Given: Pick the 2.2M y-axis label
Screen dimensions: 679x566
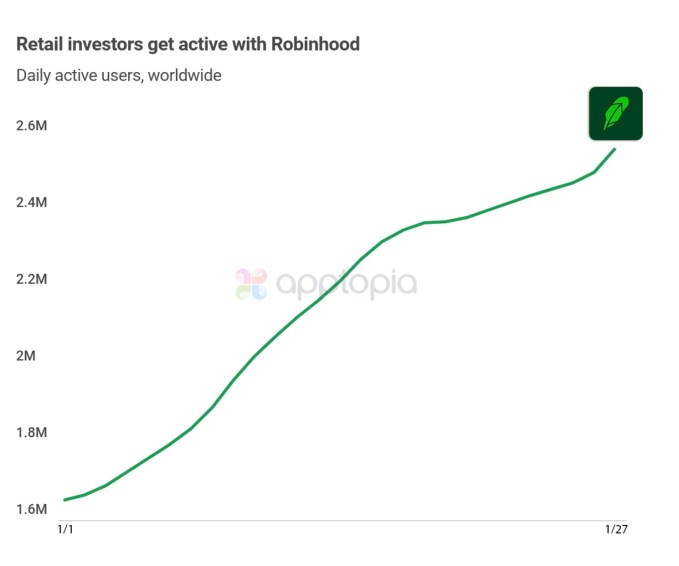Looking at the screenshot, I should click(31, 279).
